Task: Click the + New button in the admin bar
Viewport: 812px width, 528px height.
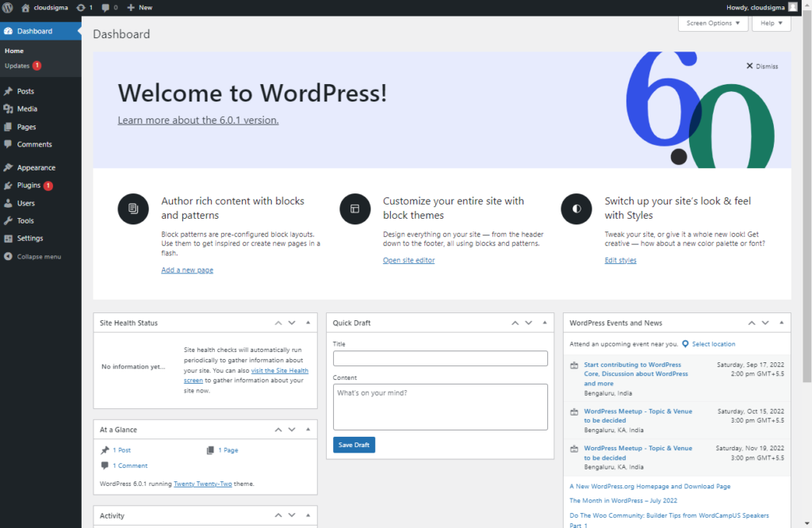Action: tap(140, 7)
